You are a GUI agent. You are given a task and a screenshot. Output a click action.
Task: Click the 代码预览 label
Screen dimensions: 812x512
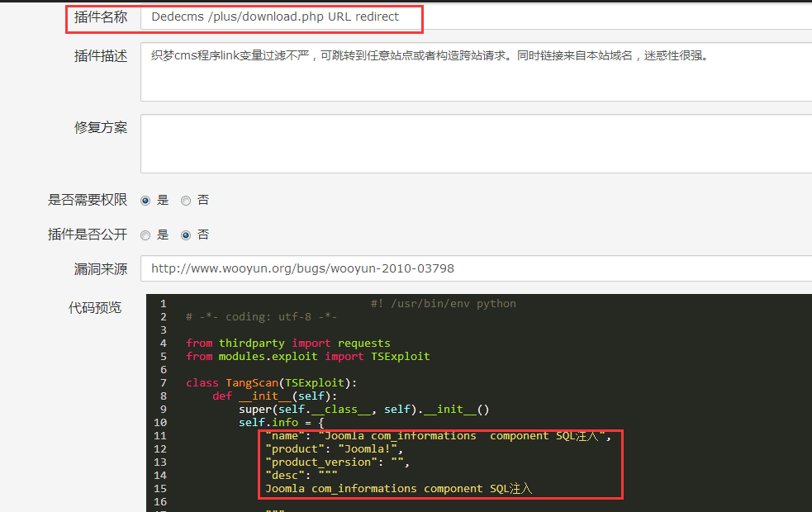(x=95, y=308)
